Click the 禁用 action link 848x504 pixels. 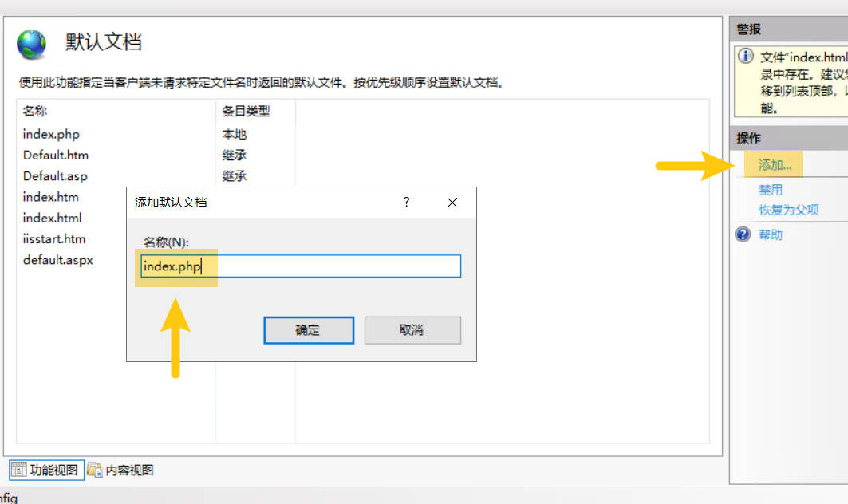[771, 190]
